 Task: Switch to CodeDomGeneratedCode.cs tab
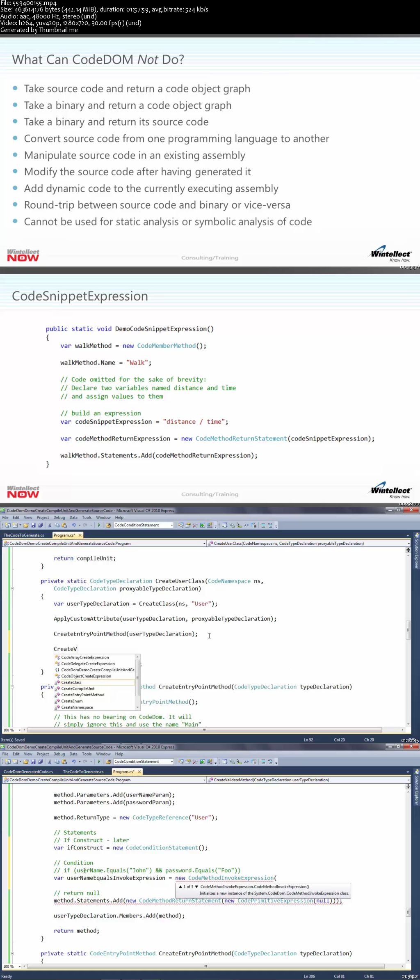point(28,772)
